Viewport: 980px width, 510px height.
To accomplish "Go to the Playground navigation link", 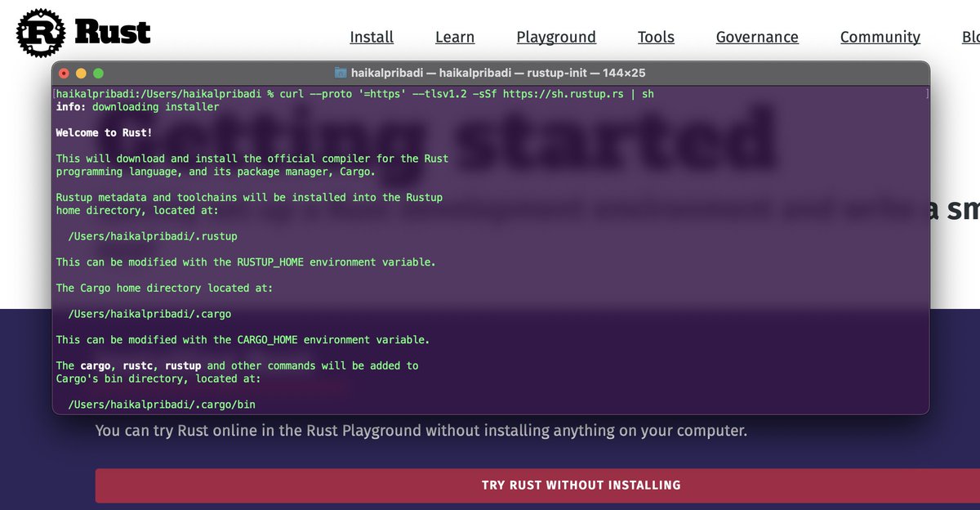I will click(556, 37).
